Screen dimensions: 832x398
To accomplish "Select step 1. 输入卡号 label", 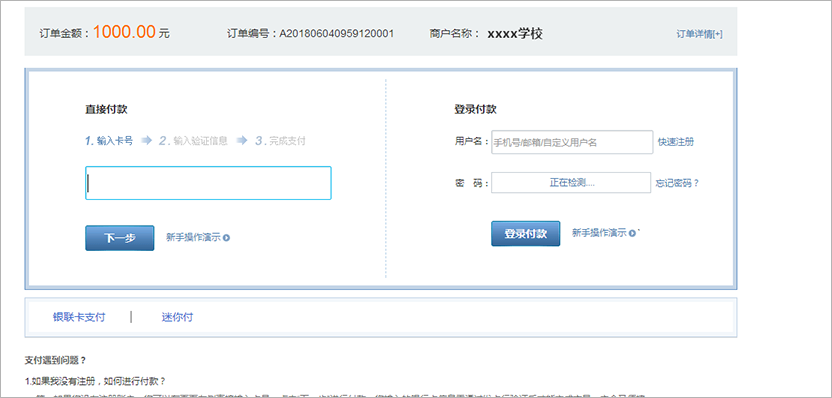I will point(109,141).
